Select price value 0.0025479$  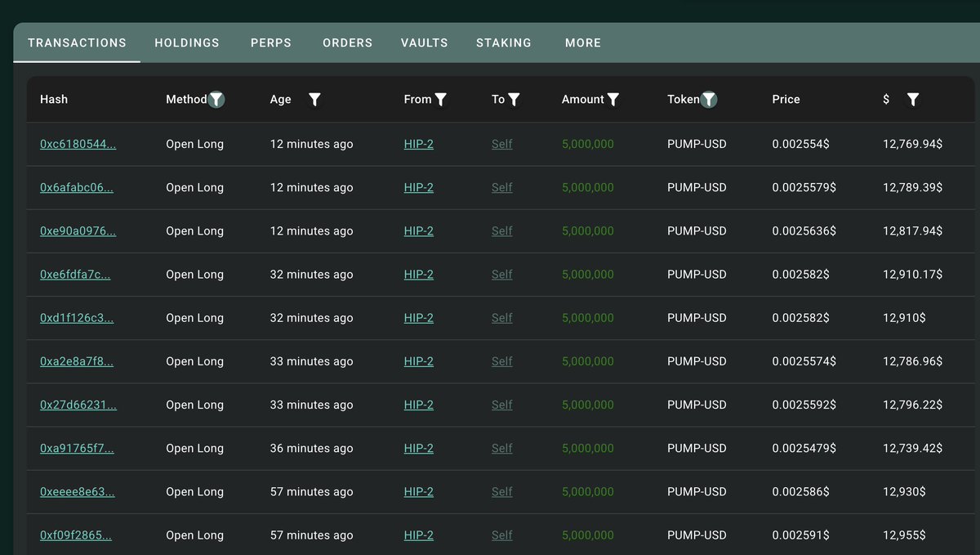tap(804, 448)
